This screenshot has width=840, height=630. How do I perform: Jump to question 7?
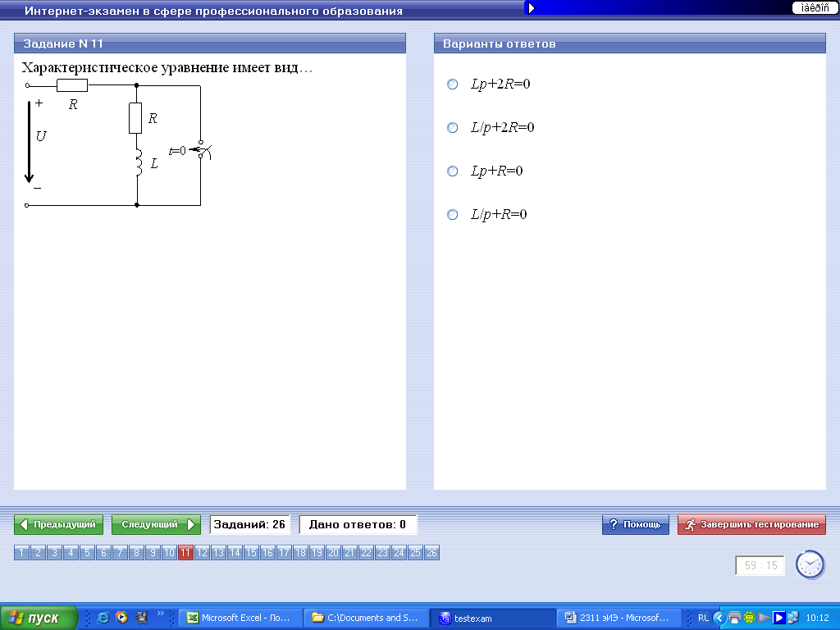[120, 552]
